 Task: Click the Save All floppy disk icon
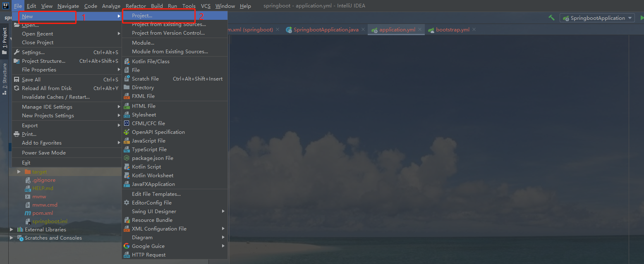point(17,80)
